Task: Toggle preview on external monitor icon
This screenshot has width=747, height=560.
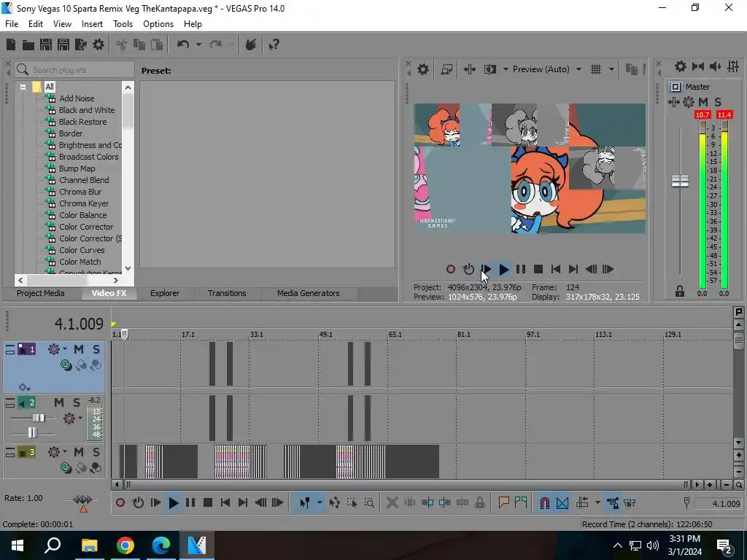Action: click(x=446, y=69)
